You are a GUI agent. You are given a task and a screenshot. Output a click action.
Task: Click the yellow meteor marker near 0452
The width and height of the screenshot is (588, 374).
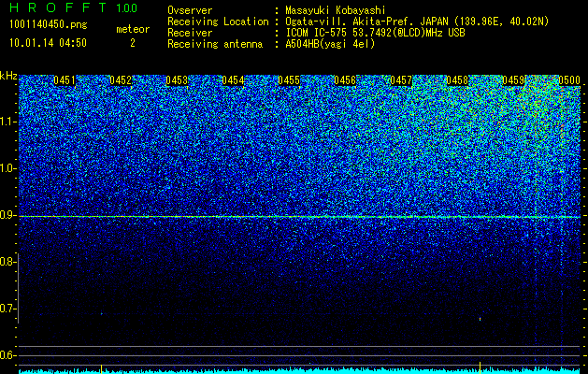(x=101, y=368)
